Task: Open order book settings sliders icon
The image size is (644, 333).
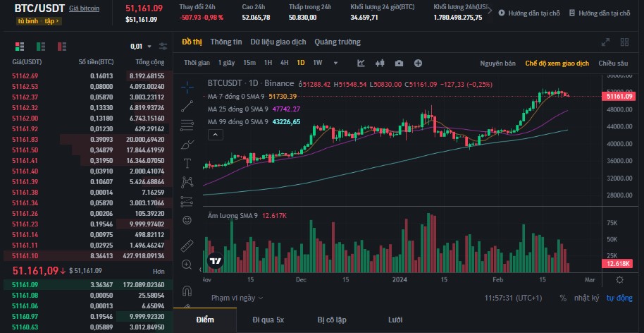Action: [x=163, y=47]
